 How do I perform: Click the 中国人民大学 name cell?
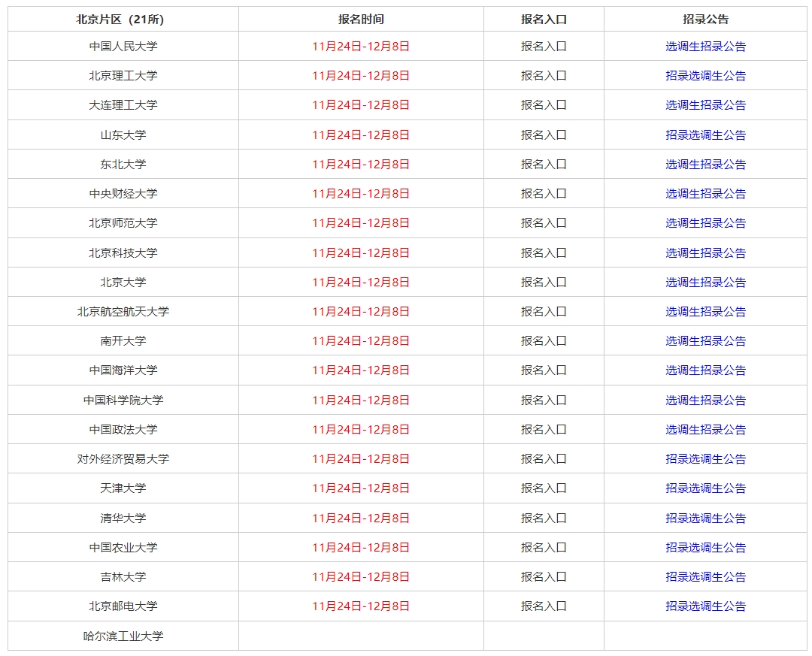pyautogui.click(x=123, y=46)
